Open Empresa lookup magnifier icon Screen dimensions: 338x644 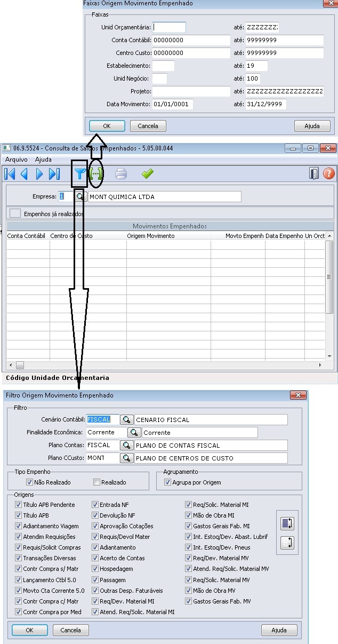(x=80, y=197)
